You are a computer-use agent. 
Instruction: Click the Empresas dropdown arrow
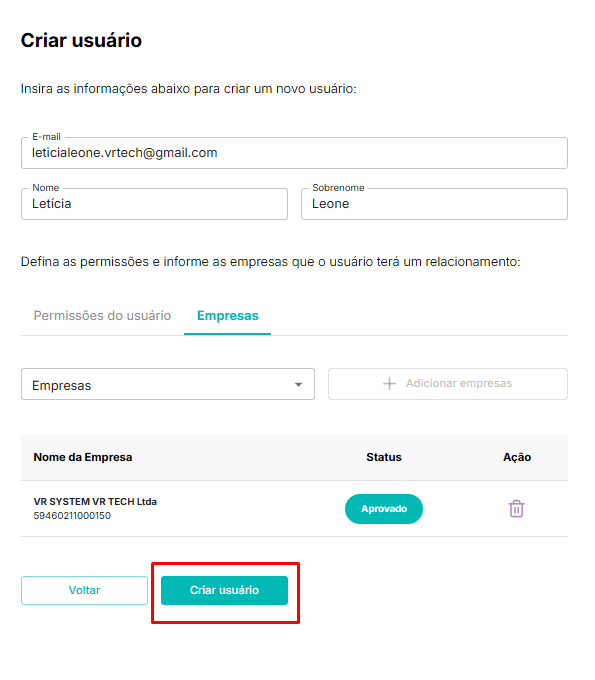[x=298, y=385]
